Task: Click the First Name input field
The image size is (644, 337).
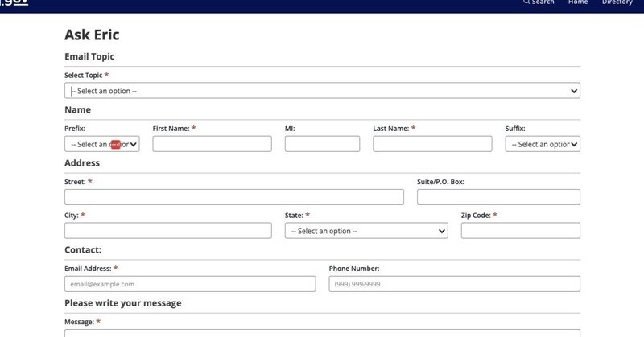Action: [x=212, y=144]
